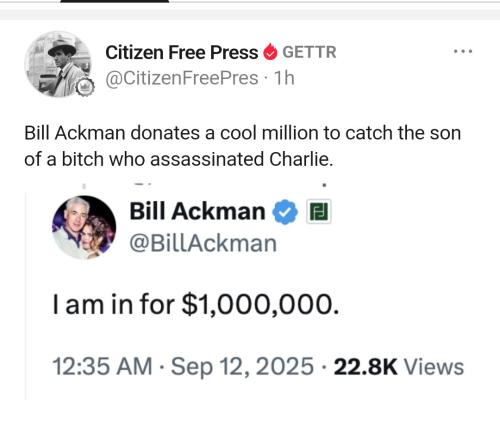Open quoted post "I am in for $1,000,000."
The image size is (500, 425).
click(196, 304)
